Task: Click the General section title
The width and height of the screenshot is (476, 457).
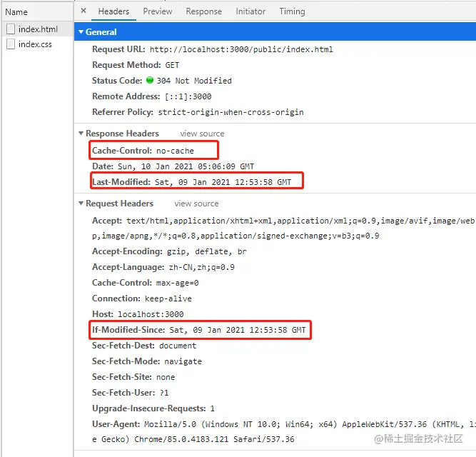Action: [x=101, y=32]
